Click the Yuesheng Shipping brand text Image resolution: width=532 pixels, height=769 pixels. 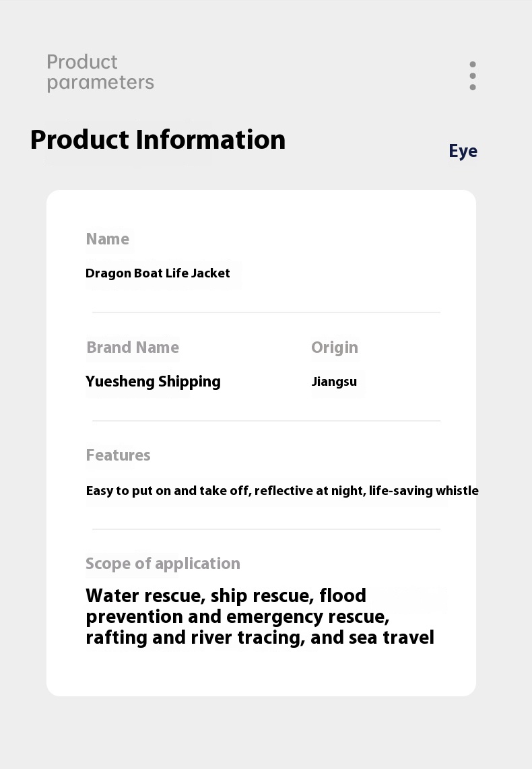point(153,382)
